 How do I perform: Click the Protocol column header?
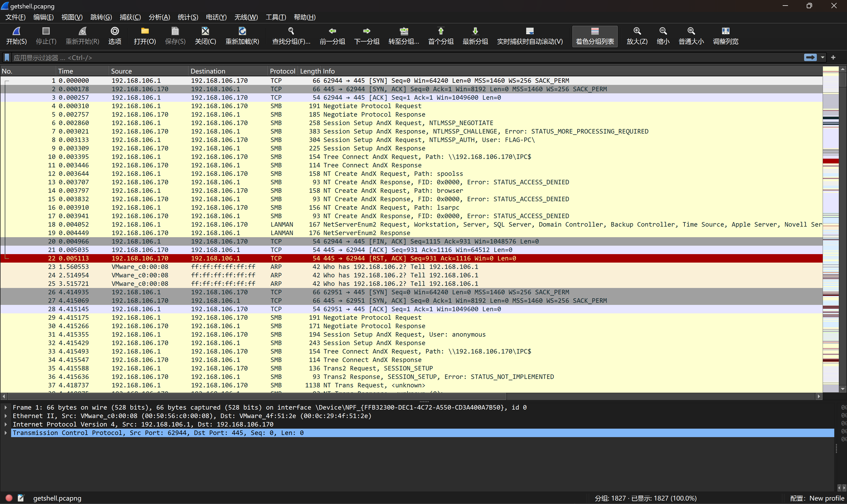click(x=282, y=71)
